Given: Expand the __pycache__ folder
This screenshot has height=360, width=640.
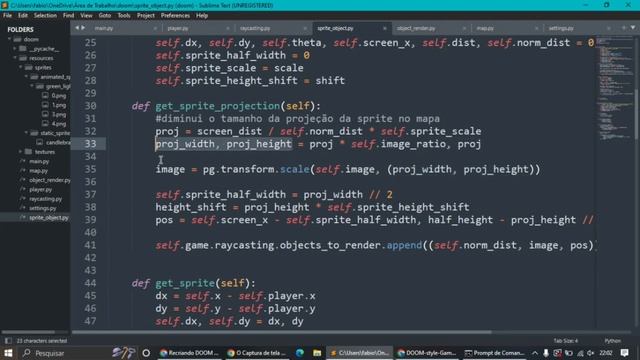Looking at the screenshot, I should click(x=15, y=49).
